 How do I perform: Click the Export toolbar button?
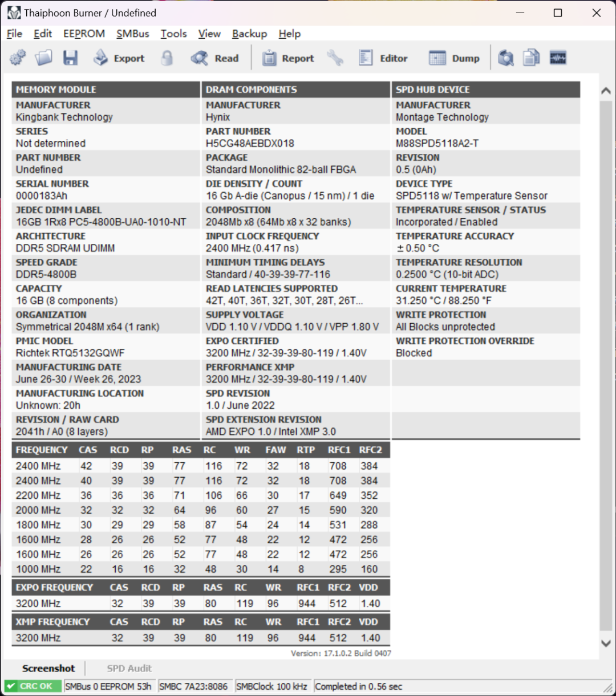point(119,58)
